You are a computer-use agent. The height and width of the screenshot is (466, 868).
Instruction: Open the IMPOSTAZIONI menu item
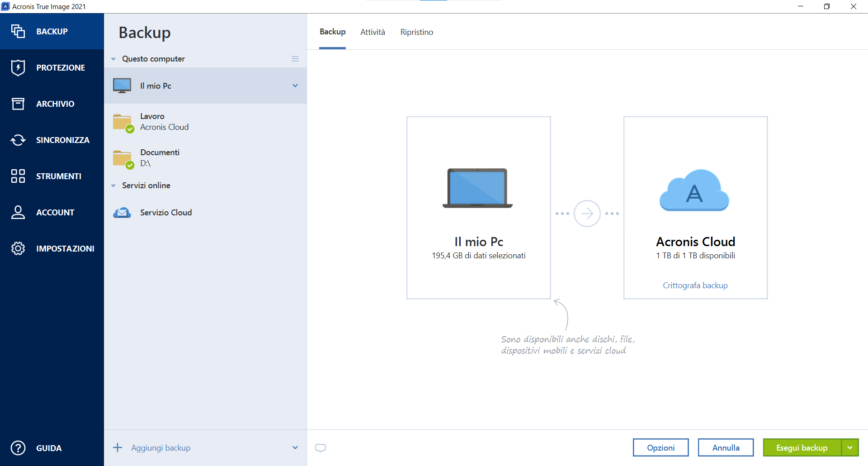[52, 248]
